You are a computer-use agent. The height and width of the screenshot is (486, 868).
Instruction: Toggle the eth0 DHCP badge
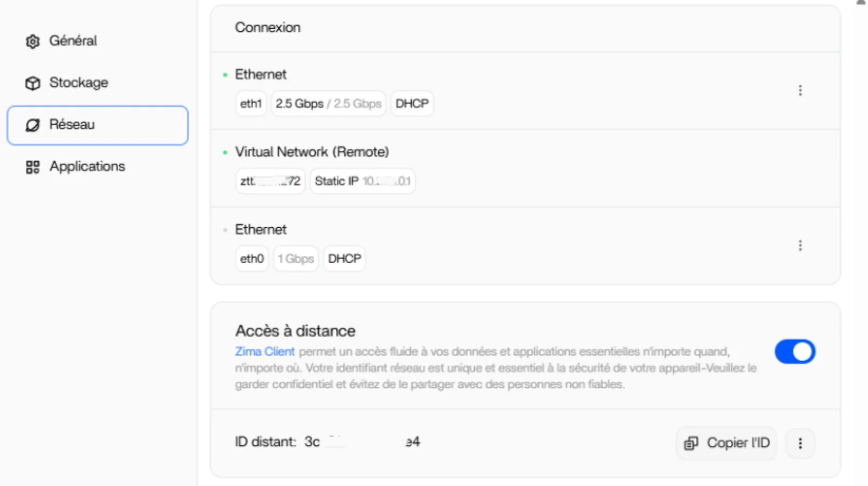344,259
